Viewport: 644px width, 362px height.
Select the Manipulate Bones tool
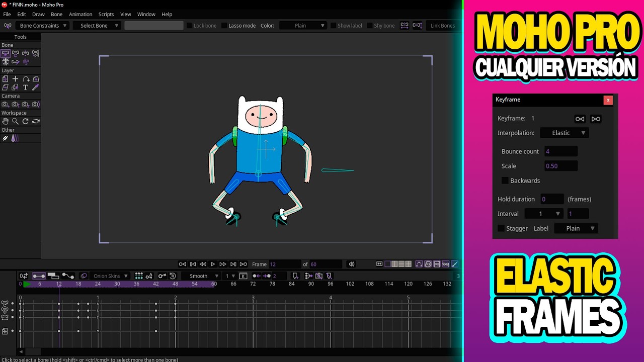[15, 61]
